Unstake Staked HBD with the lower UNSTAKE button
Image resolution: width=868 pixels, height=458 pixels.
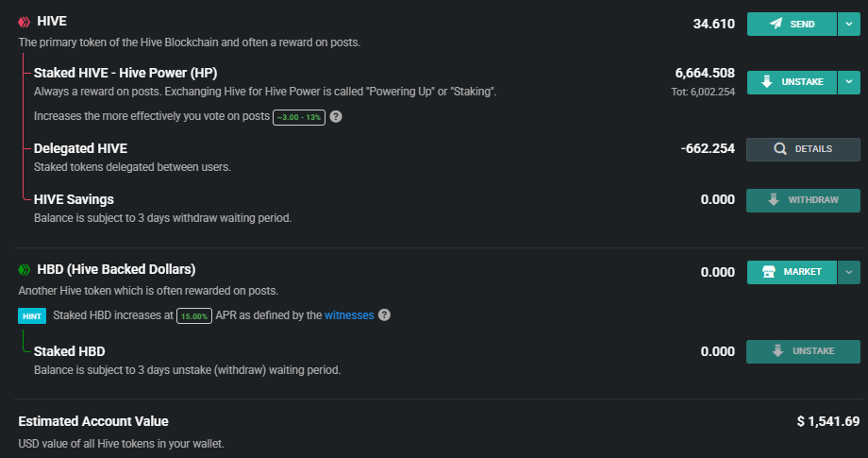tap(803, 351)
